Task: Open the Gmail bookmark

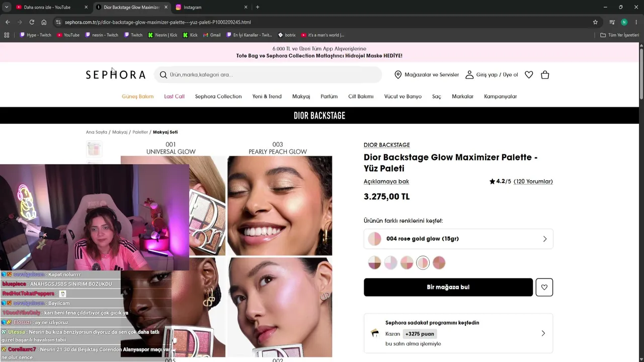Action: coord(212,35)
